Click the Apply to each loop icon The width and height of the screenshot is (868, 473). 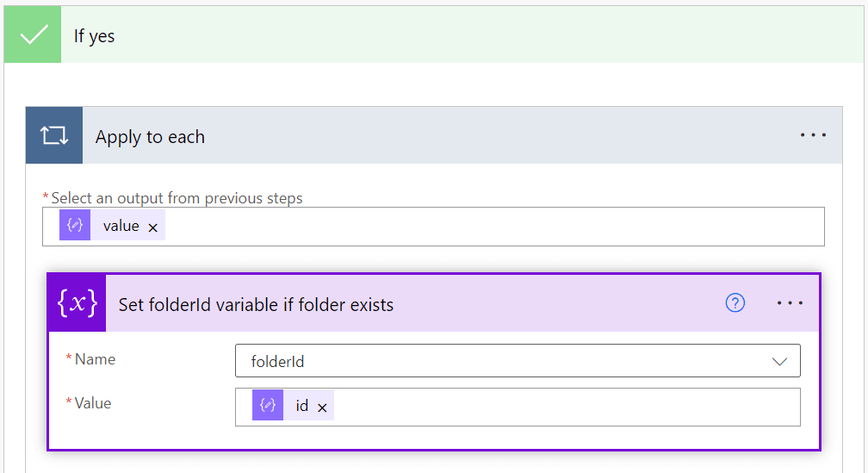pos(54,135)
